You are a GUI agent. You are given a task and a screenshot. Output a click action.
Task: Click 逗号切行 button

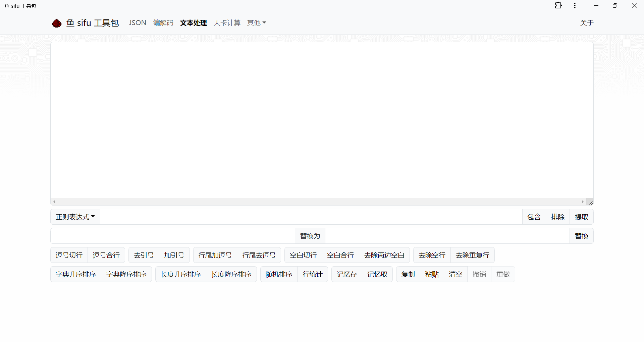coord(69,255)
